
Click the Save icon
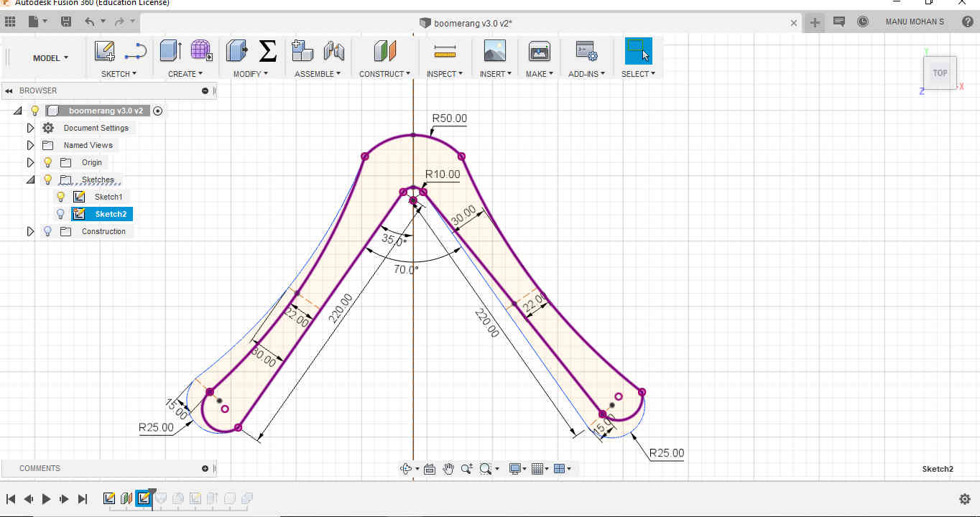[66, 22]
